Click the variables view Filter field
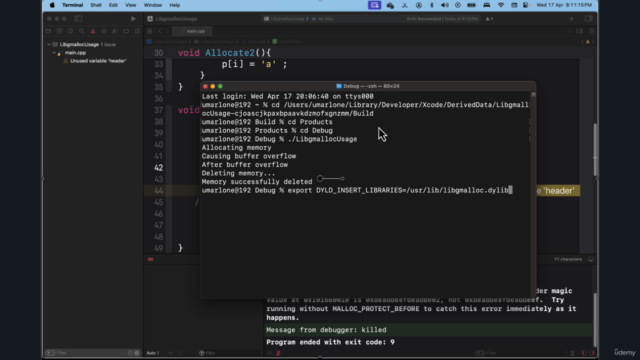The width and height of the screenshot is (640, 360). point(229,353)
